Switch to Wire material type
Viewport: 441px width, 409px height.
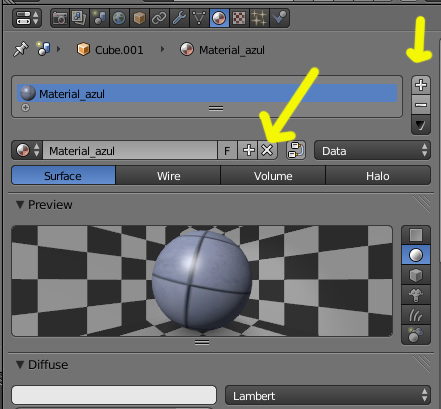tap(168, 175)
